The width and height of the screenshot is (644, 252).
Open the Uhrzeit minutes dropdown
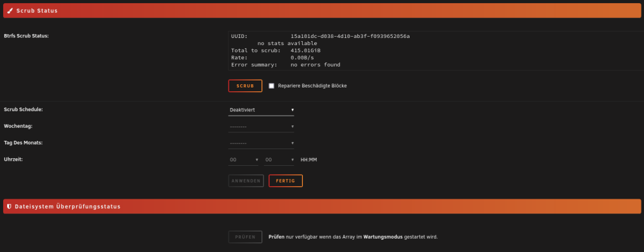(x=279, y=159)
